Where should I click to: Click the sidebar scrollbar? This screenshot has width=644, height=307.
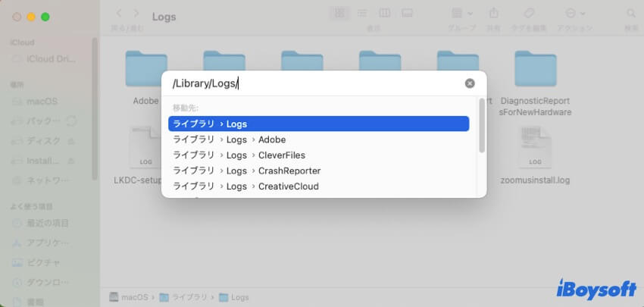pos(95,109)
